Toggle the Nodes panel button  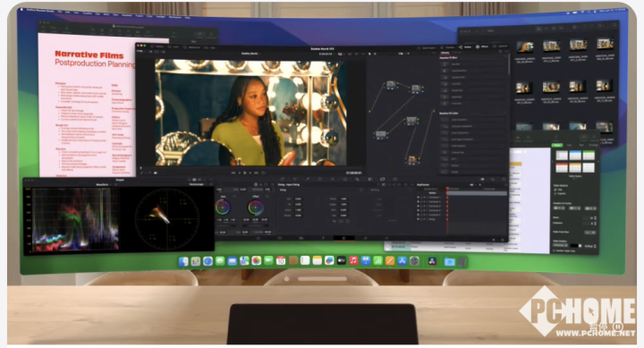click(464, 47)
